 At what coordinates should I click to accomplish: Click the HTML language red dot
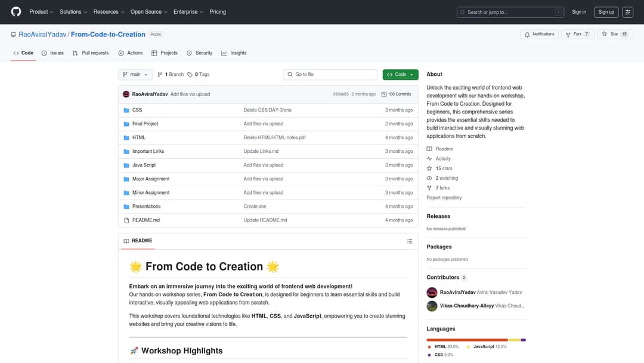click(429, 347)
